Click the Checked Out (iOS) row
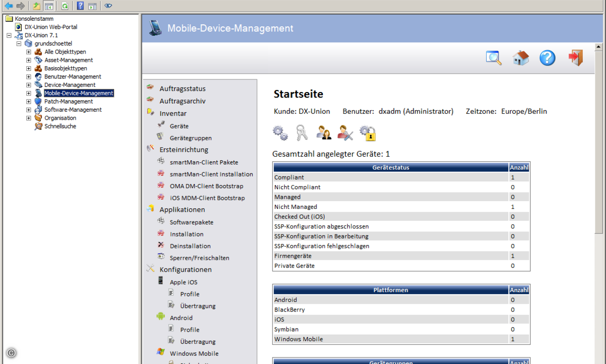The width and height of the screenshot is (606, 364). pyautogui.click(x=401, y=217)
